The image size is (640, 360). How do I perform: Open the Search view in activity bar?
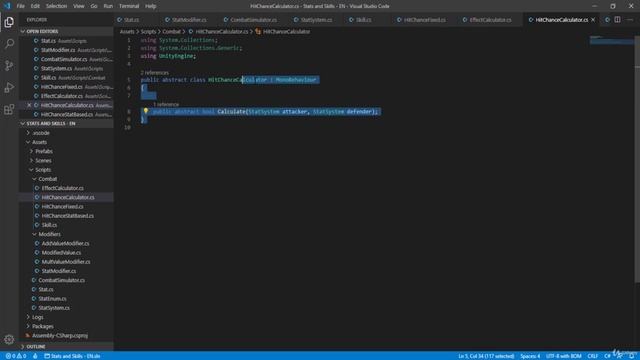pyautogui.click(x=9, y=44)
